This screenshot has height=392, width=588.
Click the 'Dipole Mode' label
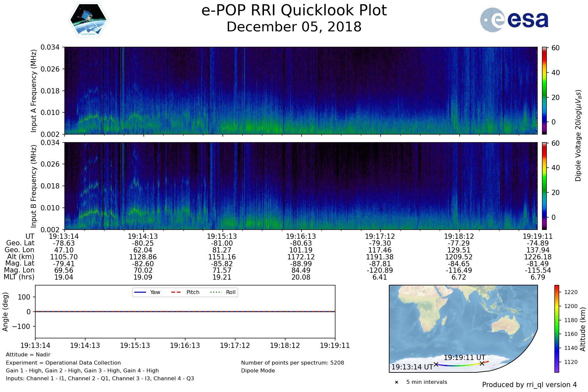point(258,371)
